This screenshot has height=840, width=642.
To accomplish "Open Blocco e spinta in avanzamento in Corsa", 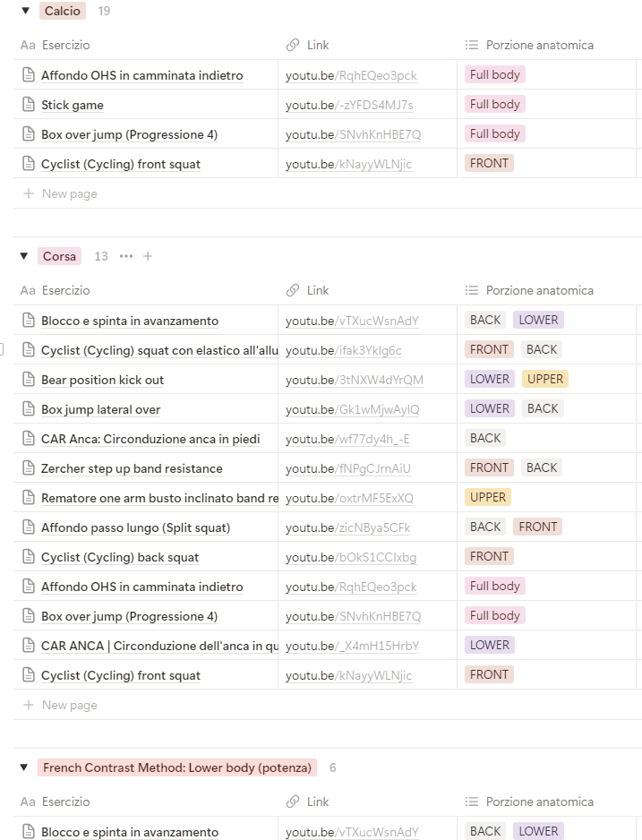I will coord(130,321).
